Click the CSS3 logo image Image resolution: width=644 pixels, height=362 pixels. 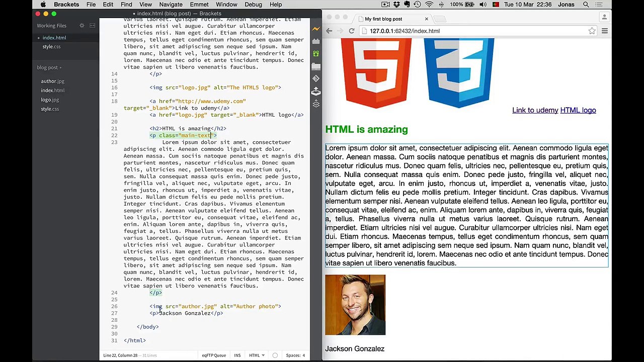click(x=459, y=73)
